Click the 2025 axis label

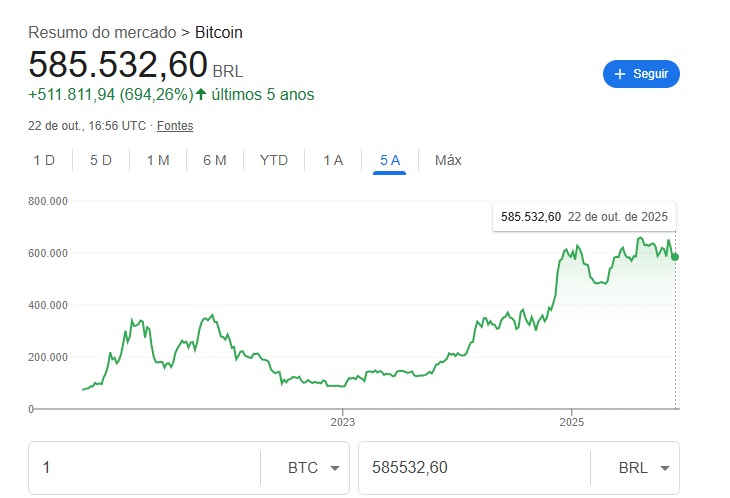572,422
